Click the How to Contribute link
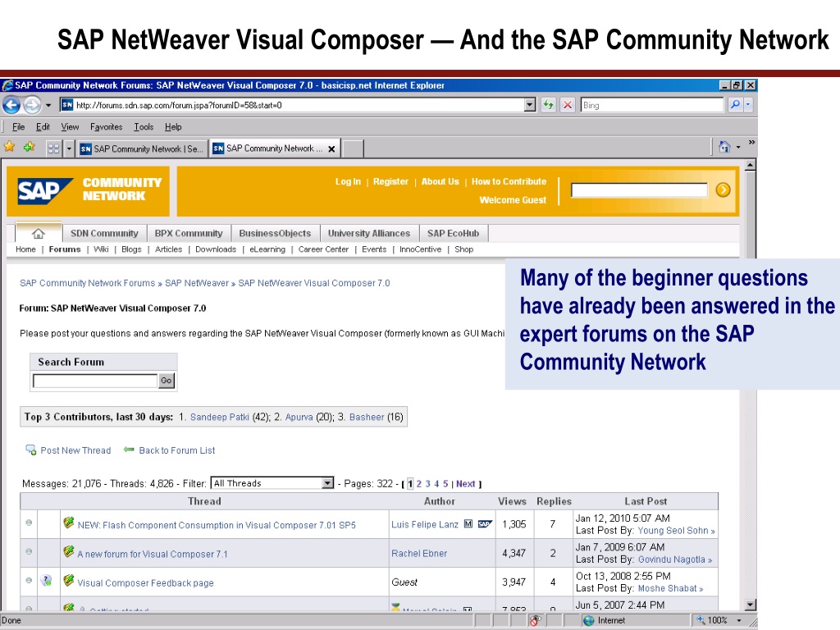840x630 pixels. (509, 181)
